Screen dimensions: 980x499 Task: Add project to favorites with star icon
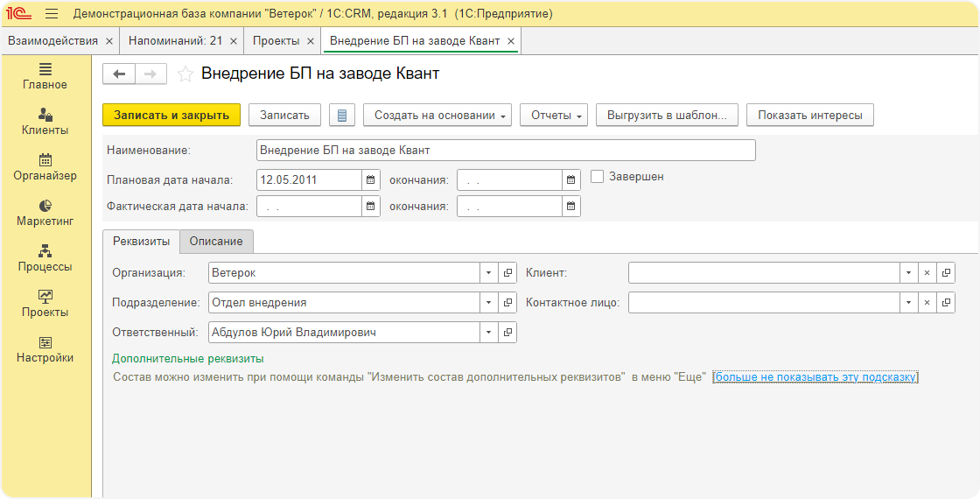185,74
